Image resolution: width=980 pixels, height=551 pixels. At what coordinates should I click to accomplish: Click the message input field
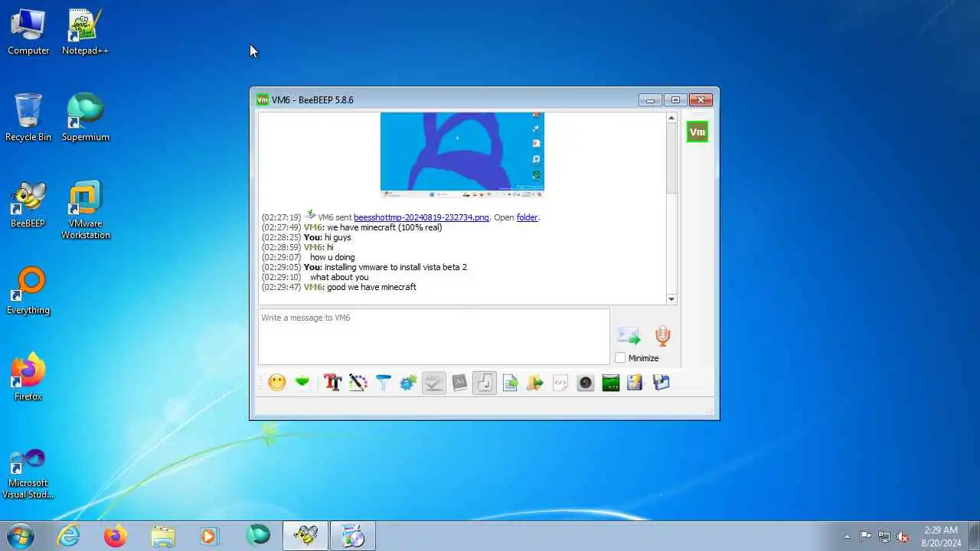(x=434, y=337)
